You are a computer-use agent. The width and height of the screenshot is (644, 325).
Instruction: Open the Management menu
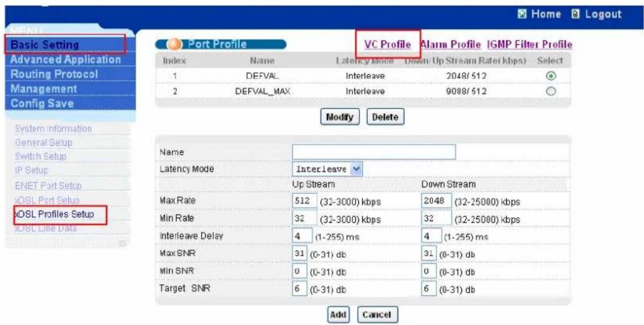click(x=44, y=89)
